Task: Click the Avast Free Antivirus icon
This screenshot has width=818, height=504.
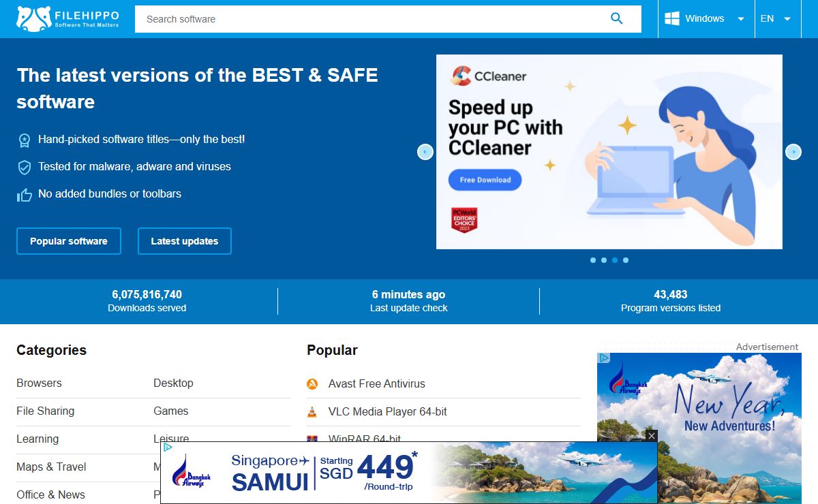Action: 312,383
